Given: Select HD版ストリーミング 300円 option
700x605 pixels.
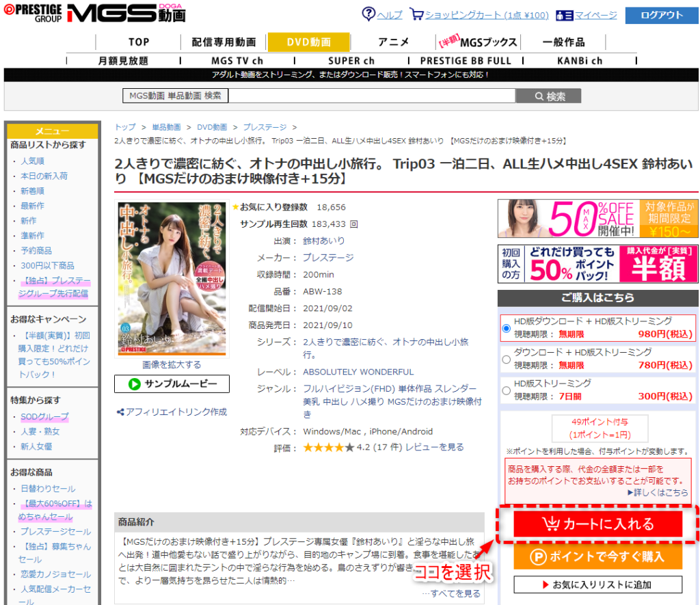Looking at the screenshot, I should pos(507,390).
